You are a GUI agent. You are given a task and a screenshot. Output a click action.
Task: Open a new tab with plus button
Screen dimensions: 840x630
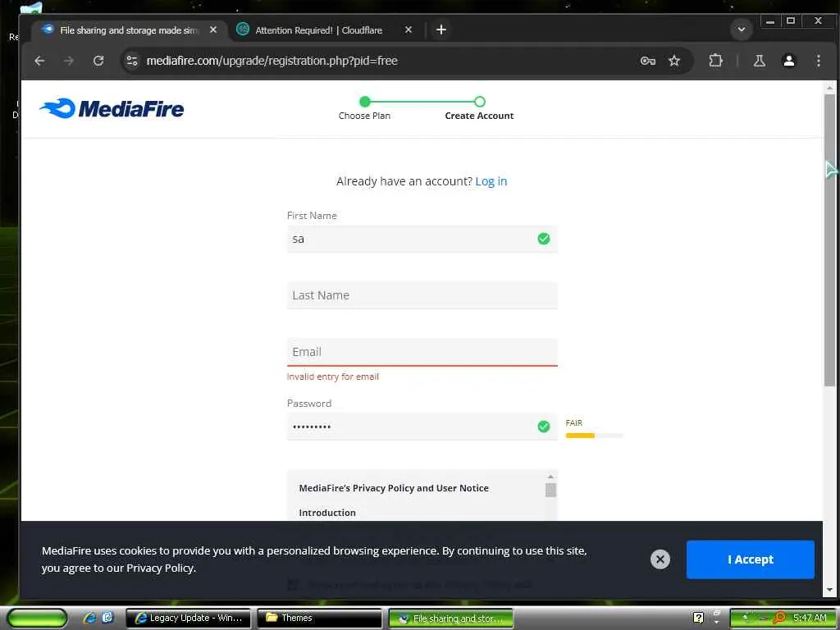point(441,30)
